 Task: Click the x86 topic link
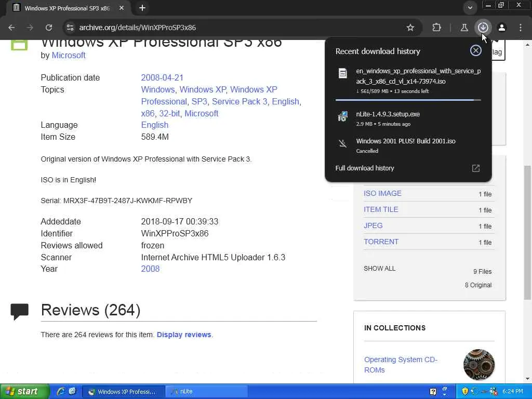click(x=148, y=113)
